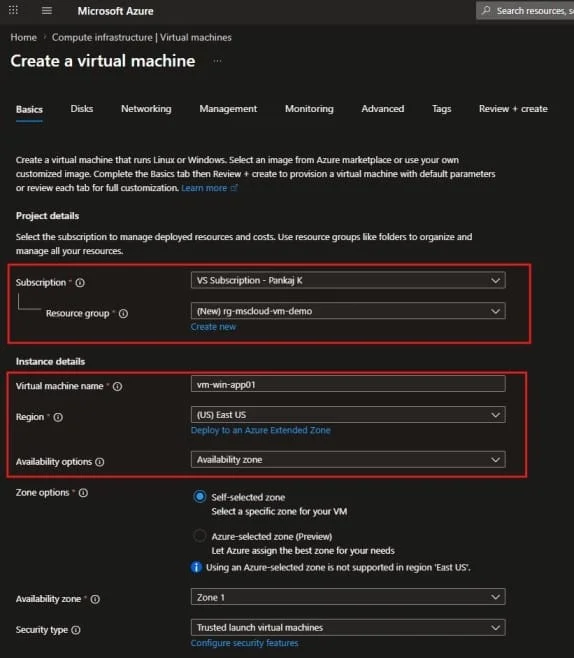Open the Availability options dropdown

(348, 460)
